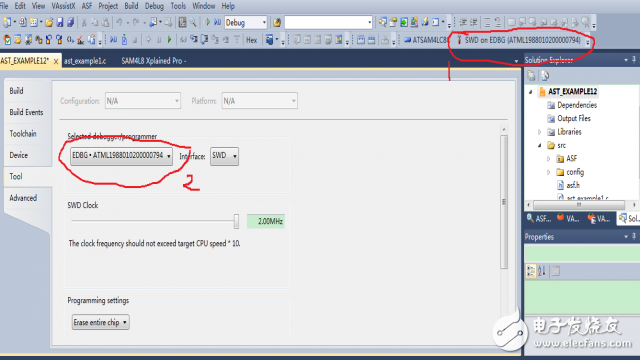Click the 2.00MHz clock value field
The width and height of the screenshot is (640, 360).
[x=266, y=221]
